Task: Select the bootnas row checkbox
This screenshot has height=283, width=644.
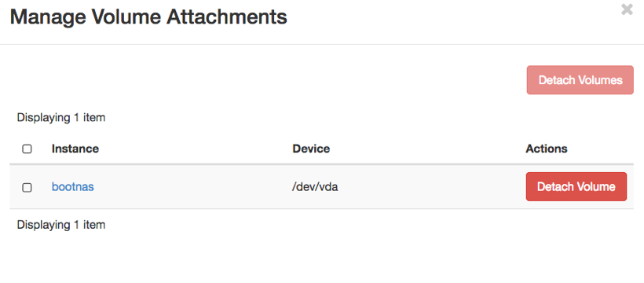Action: pos(27,188)
